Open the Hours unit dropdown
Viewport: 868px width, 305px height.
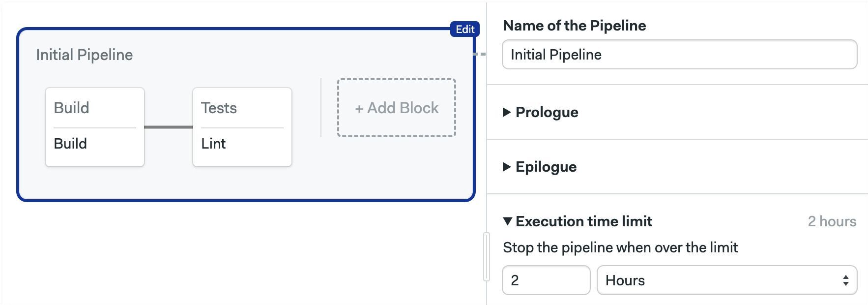(x=727, y=280)
